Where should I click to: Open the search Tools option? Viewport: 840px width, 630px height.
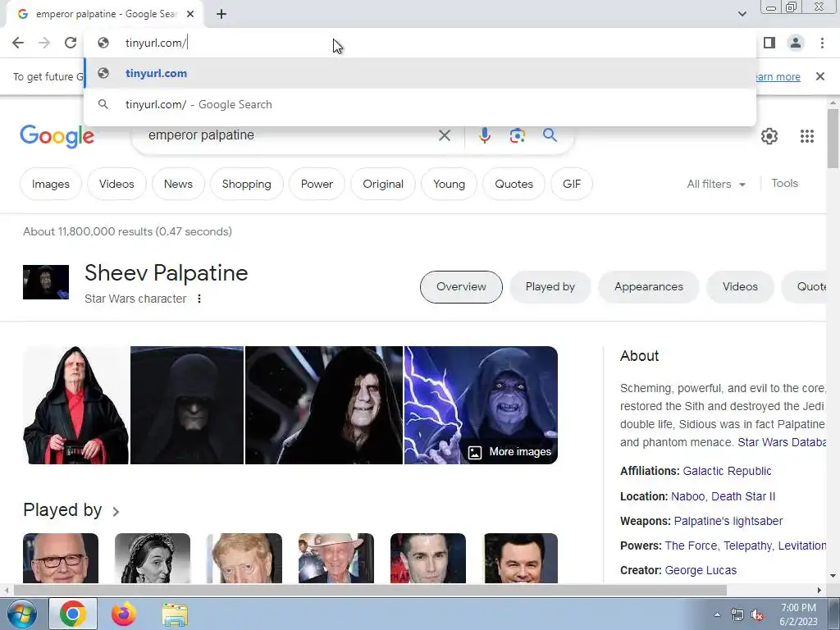[784, 183]
